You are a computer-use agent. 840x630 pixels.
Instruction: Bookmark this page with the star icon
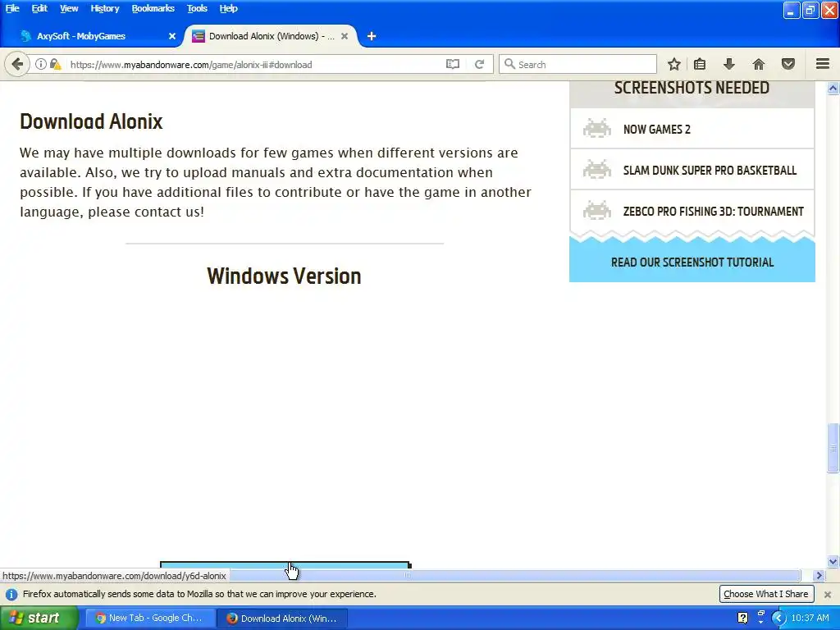pyautogui.click(x=674, y=64)
